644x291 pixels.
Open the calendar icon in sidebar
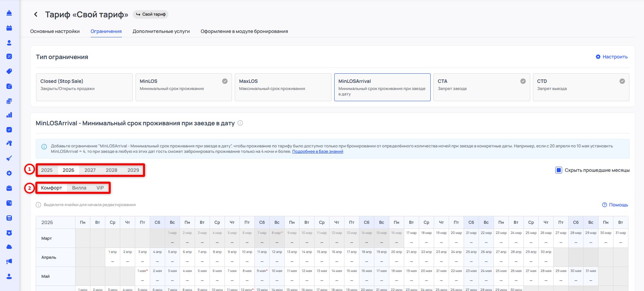(x=9, y=28)
